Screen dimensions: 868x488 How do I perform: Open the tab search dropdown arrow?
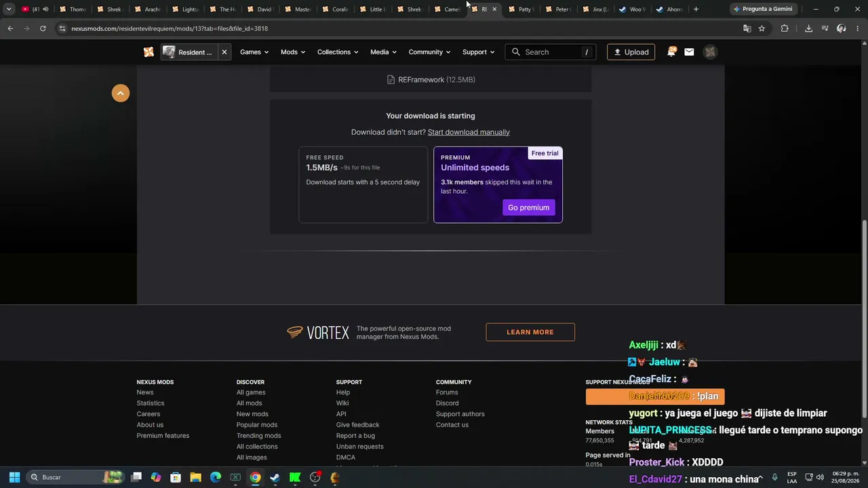[x=9, y=9]
